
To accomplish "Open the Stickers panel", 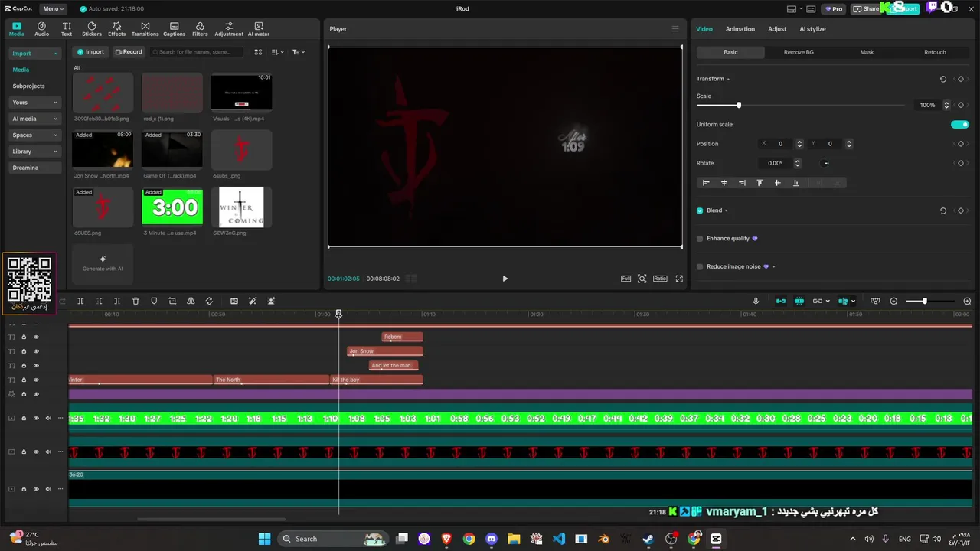I will pyautogui.click(x=92, y=29).
